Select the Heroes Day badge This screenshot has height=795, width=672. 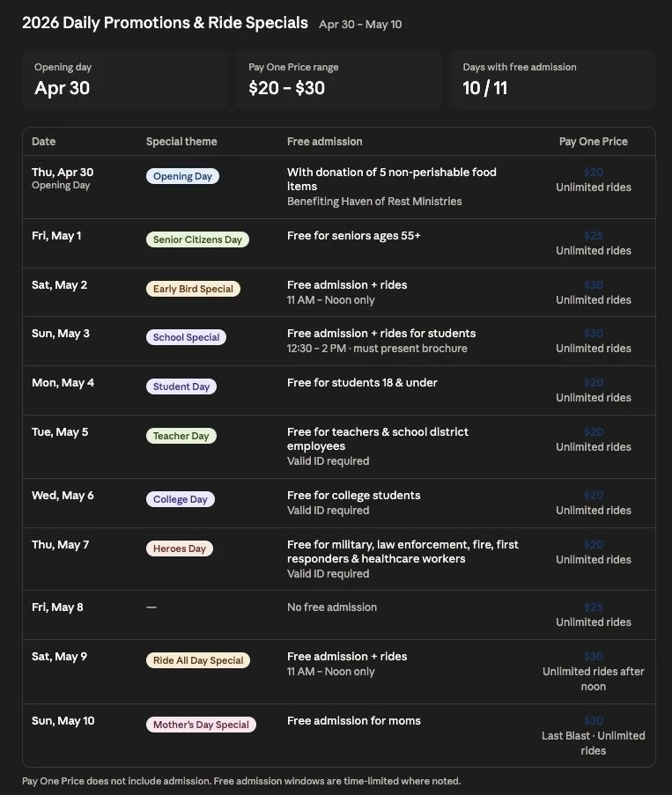[179, 548]
